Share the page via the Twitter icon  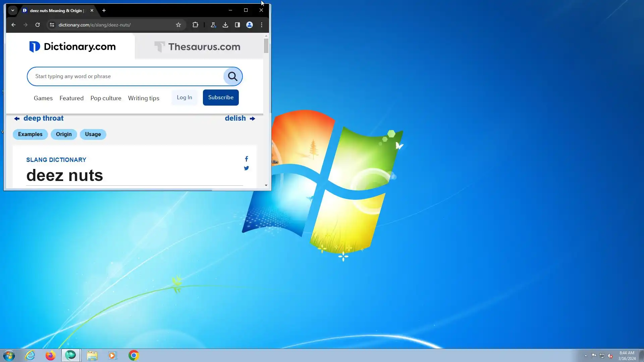point(247,168)
